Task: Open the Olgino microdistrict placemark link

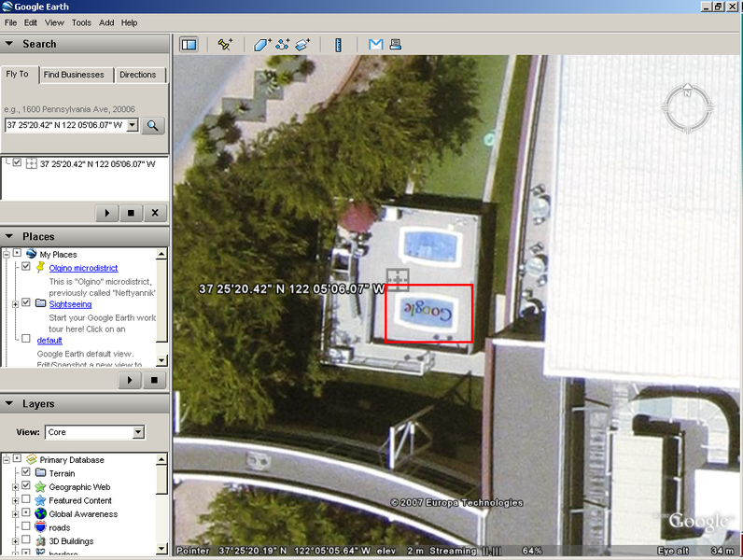Action: click(x=83, y=268)
